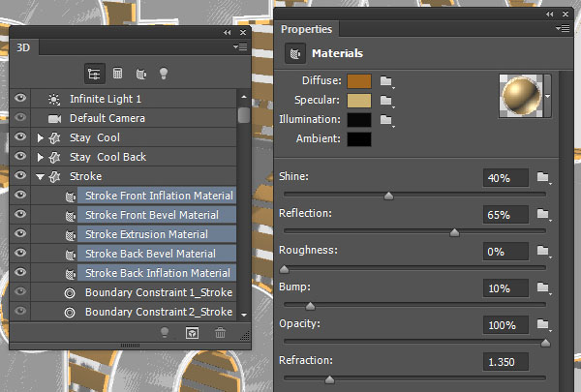This screenshot has width=581, height=392.
Task: Toggle visibility of Stroke Extrusion Material
Action: pyautogui.click(x=20, y=234)
